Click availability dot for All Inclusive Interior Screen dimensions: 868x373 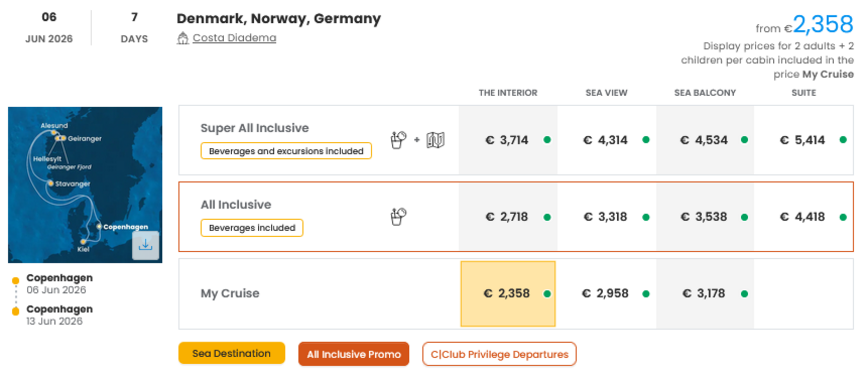click(x=547, y=217)
